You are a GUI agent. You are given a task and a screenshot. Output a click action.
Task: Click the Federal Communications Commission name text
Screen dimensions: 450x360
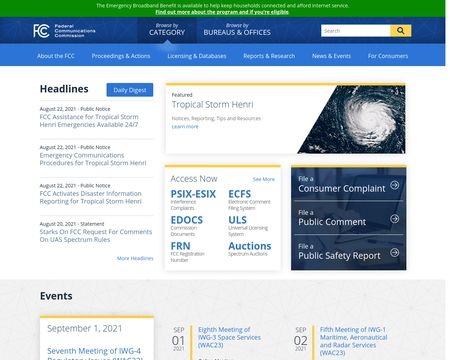tap(75, 31)
